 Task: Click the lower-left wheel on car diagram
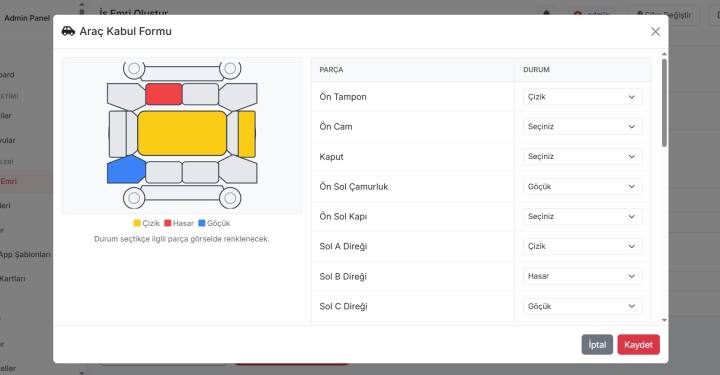[134, 198]
